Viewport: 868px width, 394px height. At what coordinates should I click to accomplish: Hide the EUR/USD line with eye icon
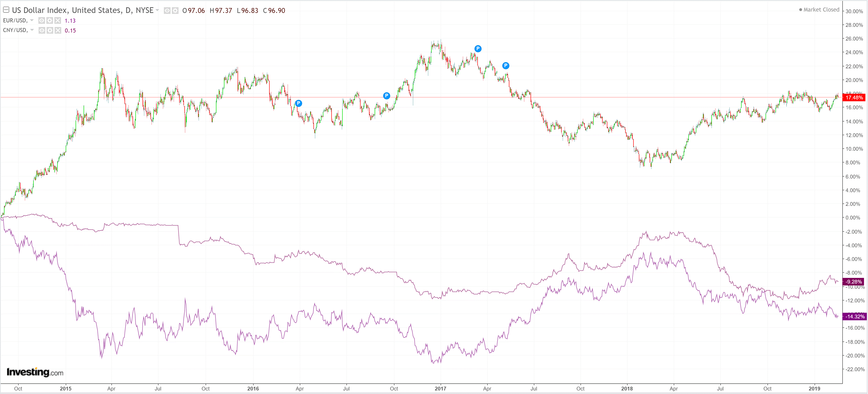pyautogui.click(x=42, y=20)
